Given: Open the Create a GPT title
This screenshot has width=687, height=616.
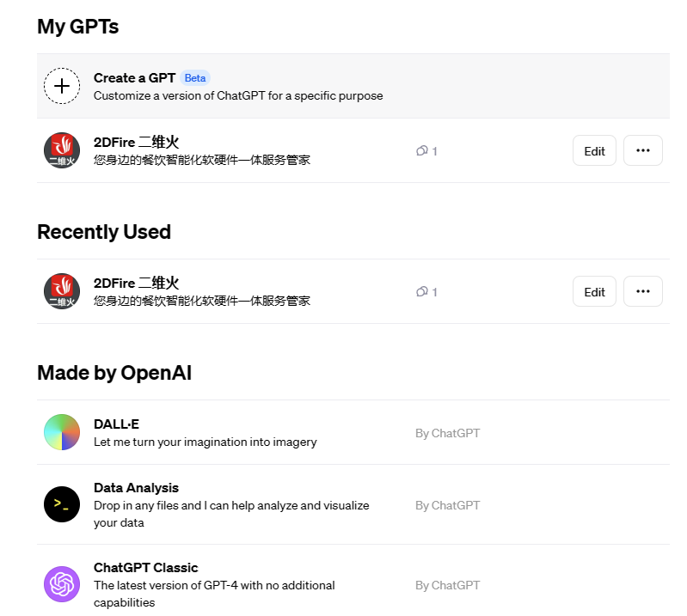Looking at the screenshot, I should 134,78.
